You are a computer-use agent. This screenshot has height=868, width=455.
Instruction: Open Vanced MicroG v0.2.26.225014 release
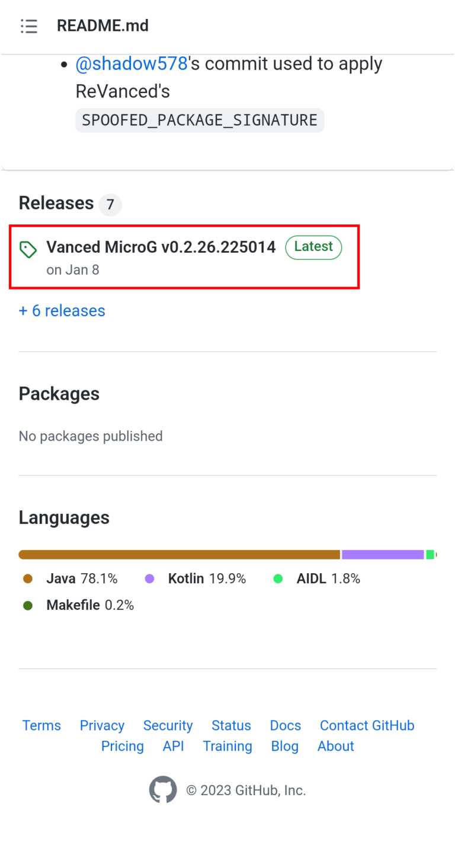[x=161, y=247]
